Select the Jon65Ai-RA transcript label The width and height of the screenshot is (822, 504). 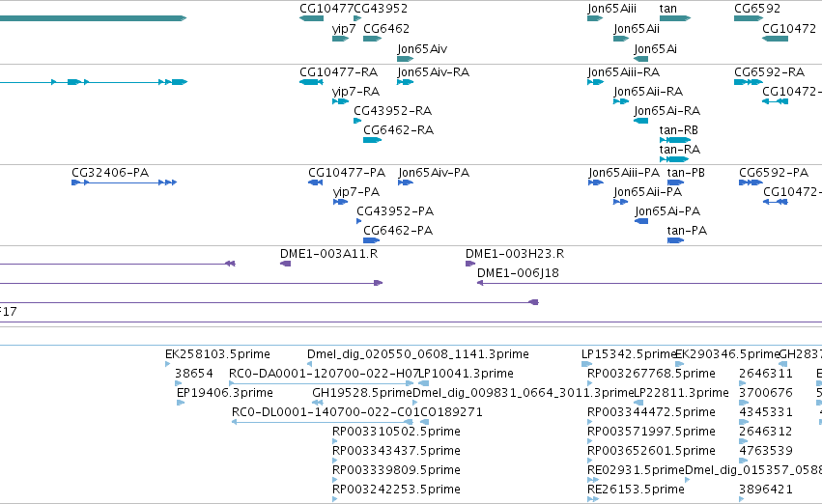pos(666,110)
